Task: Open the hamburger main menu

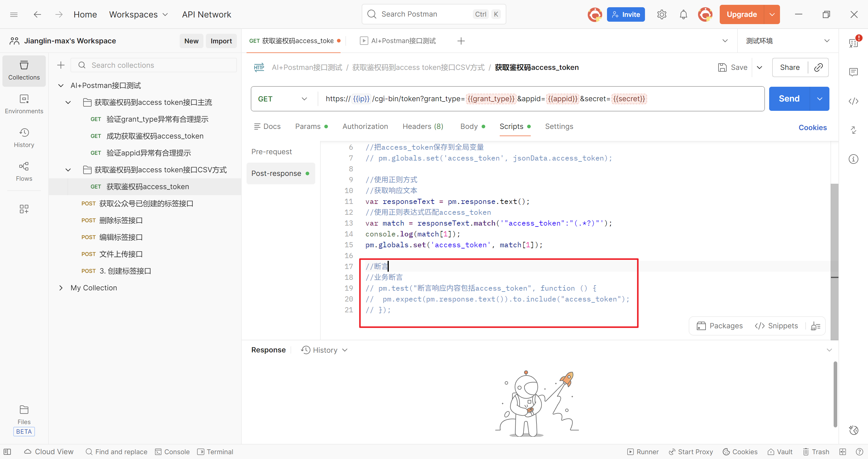Action: pyautogui.click(x=14, y=14)
